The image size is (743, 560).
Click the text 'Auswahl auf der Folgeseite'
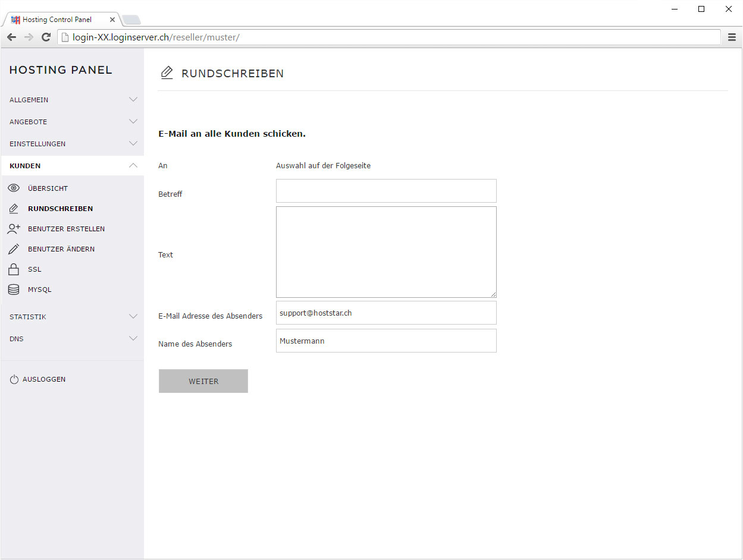[323, 166]
